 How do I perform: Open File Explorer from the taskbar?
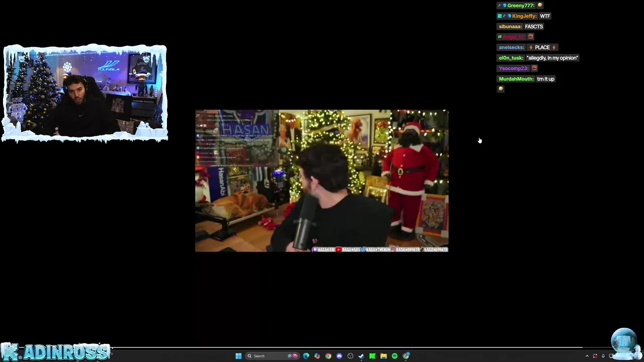[x=383, y=356]
